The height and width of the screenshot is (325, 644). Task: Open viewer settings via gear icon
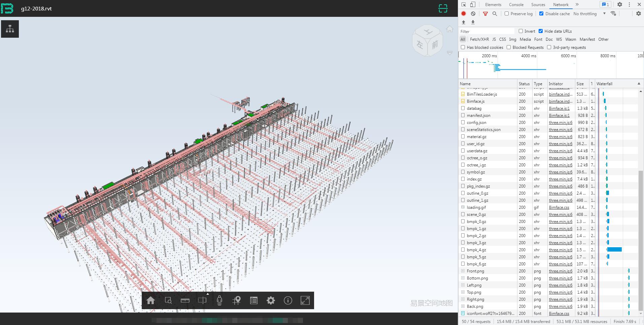271,300
